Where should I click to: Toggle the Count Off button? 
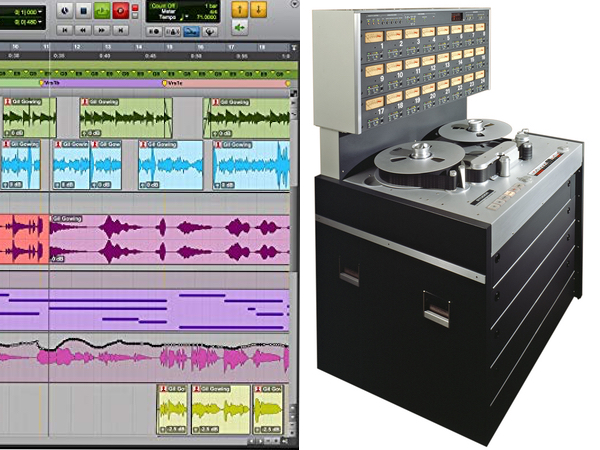click(x=163, y=6)
